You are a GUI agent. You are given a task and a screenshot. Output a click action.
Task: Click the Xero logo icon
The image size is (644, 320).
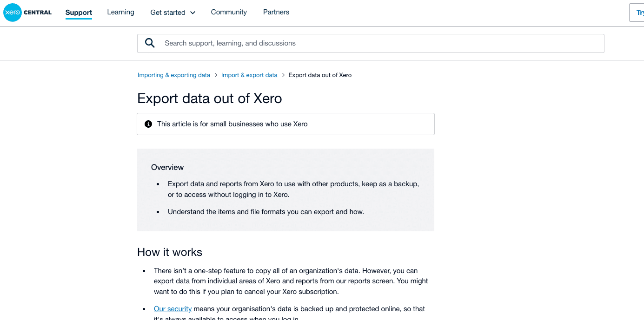(13, 13)
